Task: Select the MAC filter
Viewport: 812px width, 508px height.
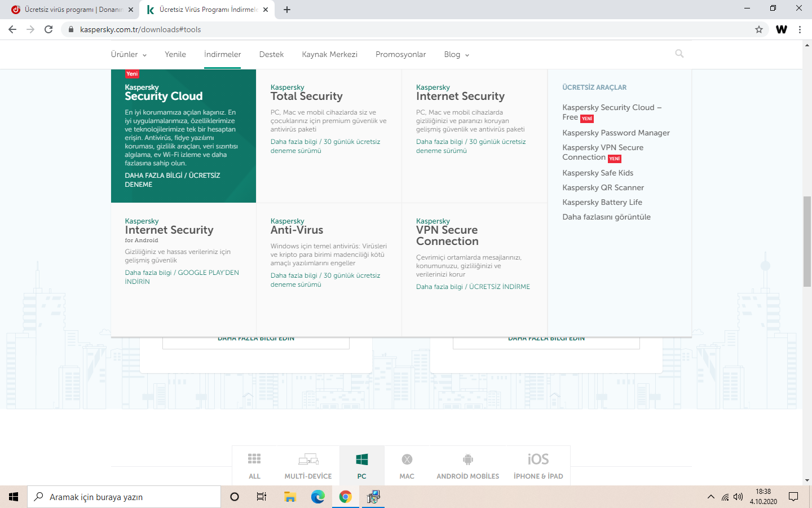Action: tap(407, 466)
